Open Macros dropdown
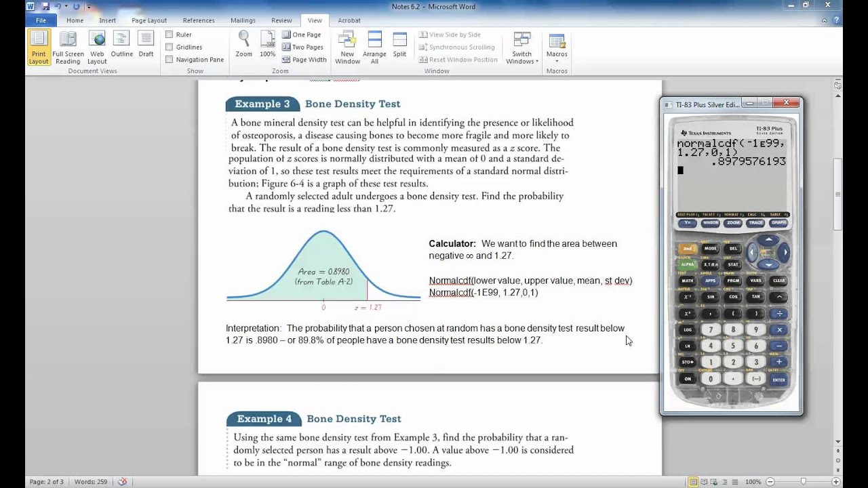 557,47
